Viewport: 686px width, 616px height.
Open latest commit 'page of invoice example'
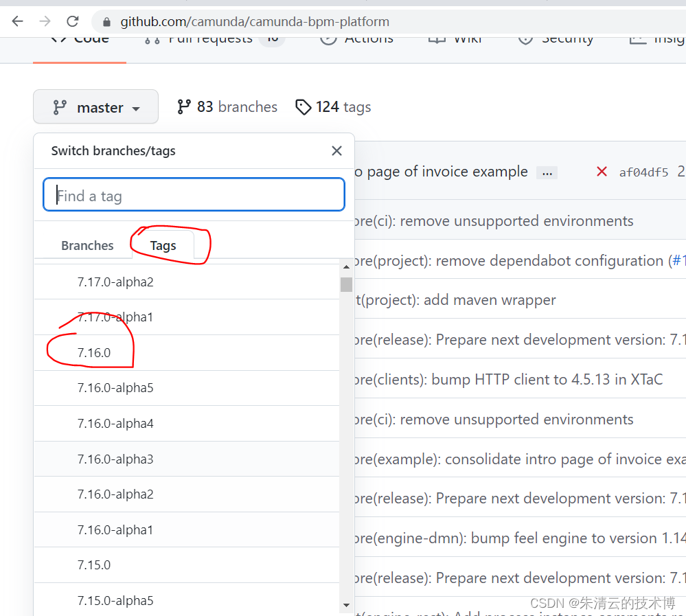click(x=442, y=172)
